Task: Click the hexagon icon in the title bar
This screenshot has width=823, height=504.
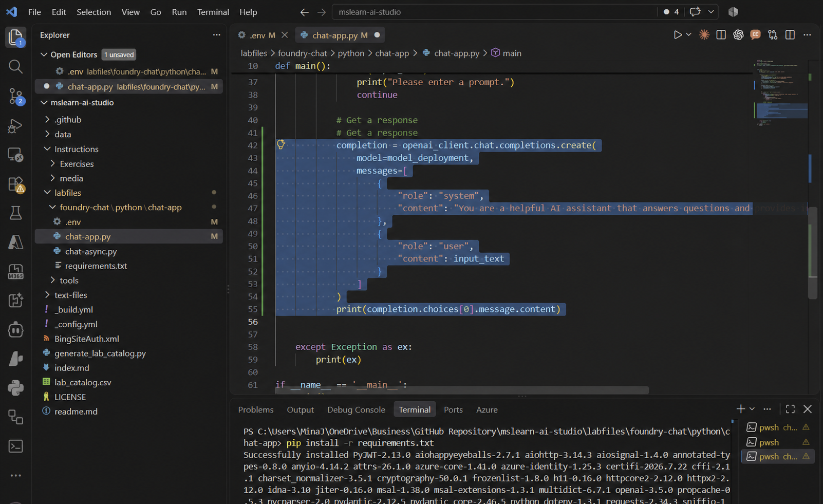Action: [733, 12]
